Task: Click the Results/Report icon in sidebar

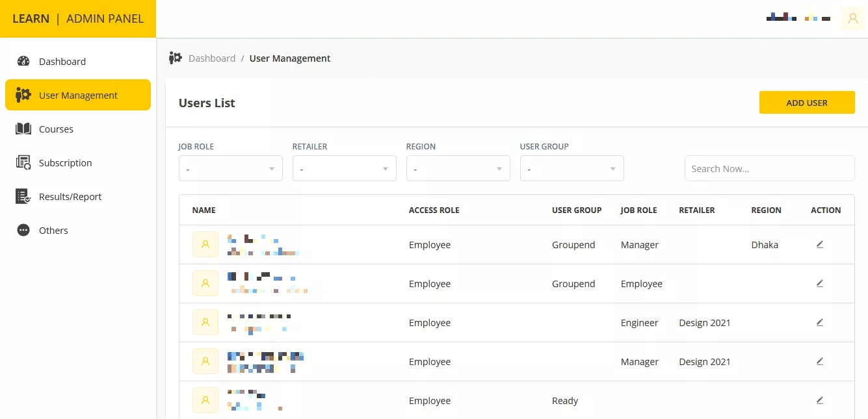Action: click(x=23, y=197)
